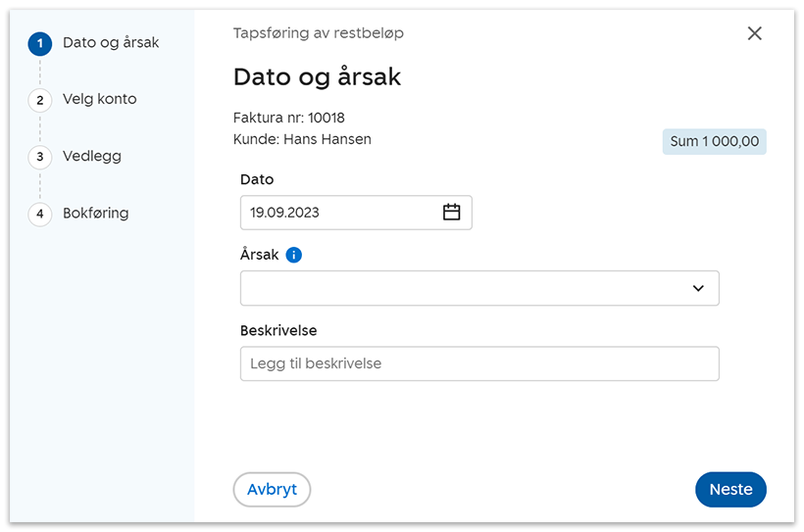Viewport: 804px width, 532px height.
Task: Click the Sum 1 000,00 badge
Action: click(x=714, y=141)
